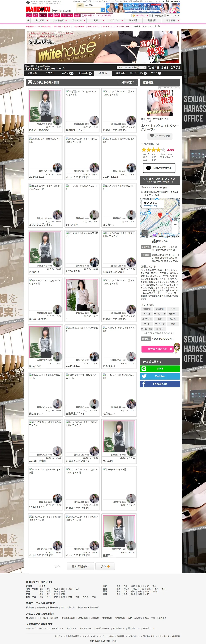Open 割引情報 in the navigation bar

[152, 21]
